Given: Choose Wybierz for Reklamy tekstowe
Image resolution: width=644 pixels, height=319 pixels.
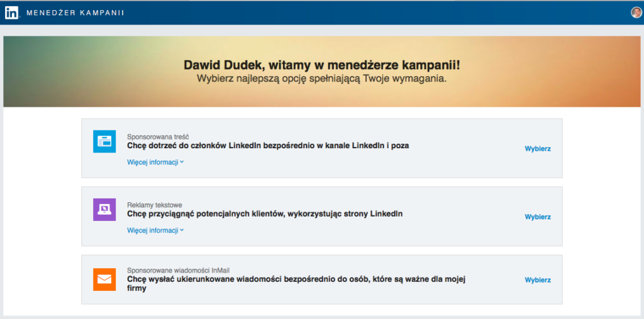Looking at the screenshot, I should click(538, 217).
